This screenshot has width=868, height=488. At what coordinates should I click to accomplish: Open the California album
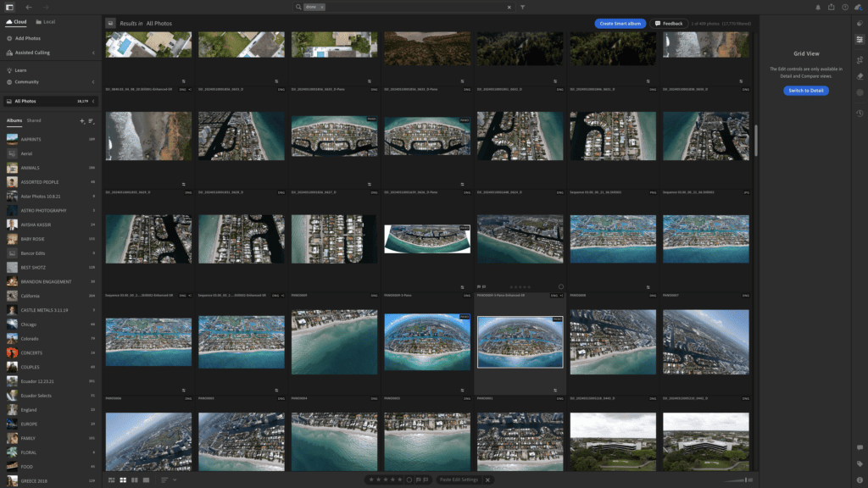click(x=50, y=296)
